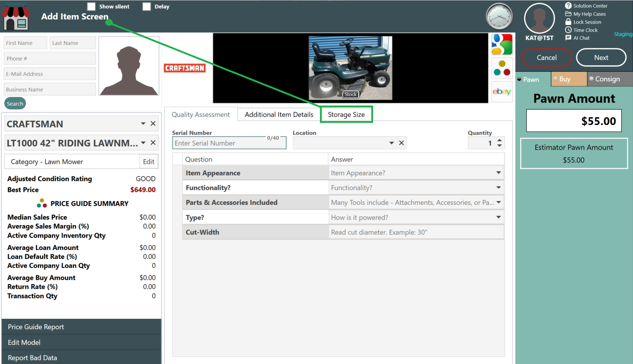Image resolution: width=633 pixels, height=364 pixels.
Task: Open Time Clock
Action: 582,30
